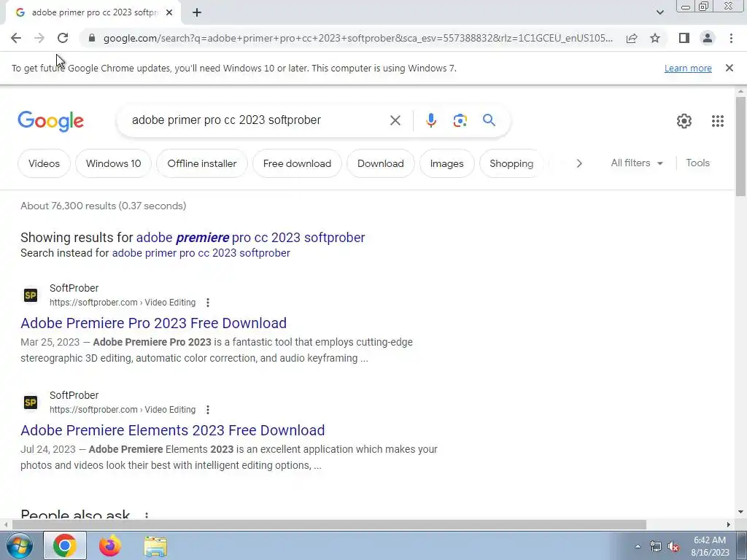Open the Google apps grid

(x=718, y=121)
